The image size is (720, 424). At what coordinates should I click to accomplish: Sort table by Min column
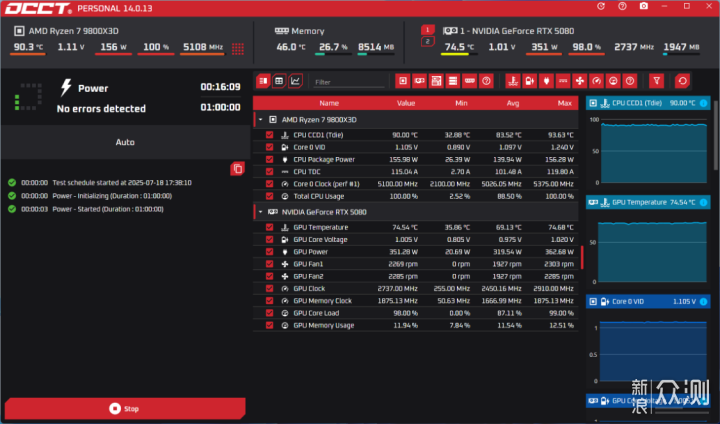click(461, 103)
